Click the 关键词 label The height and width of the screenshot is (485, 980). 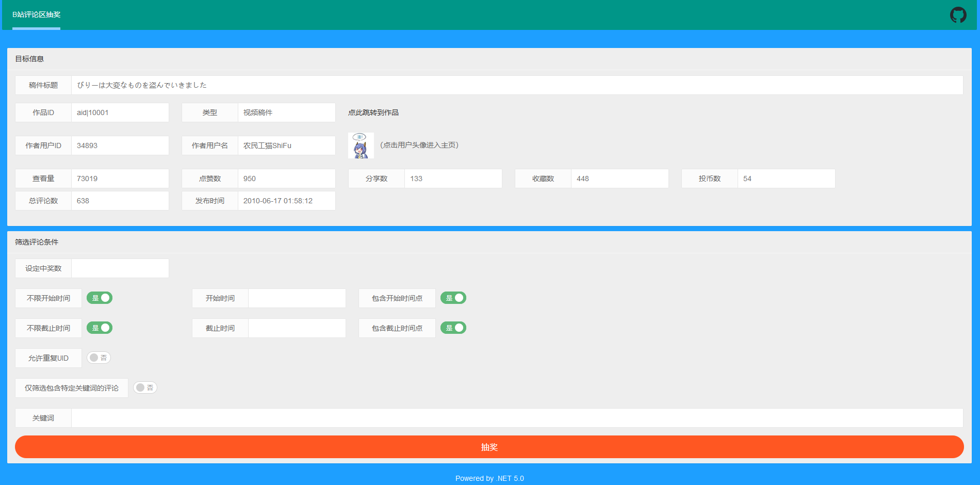(43, 418)
